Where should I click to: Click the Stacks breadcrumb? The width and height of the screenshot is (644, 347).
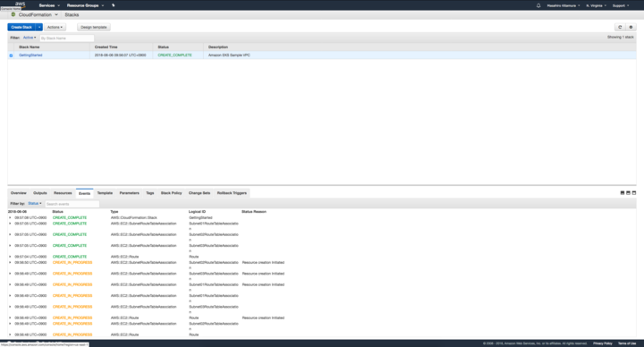(72, 15)
